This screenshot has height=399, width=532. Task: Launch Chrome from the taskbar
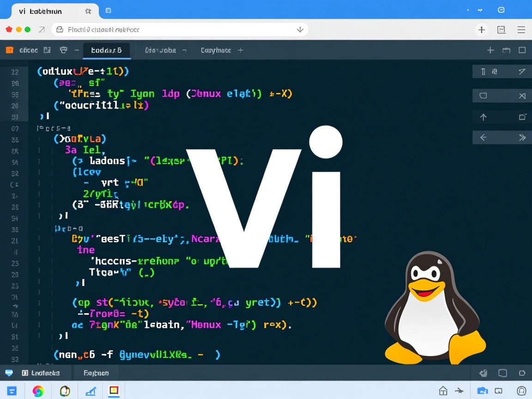[x=38, y=391]
